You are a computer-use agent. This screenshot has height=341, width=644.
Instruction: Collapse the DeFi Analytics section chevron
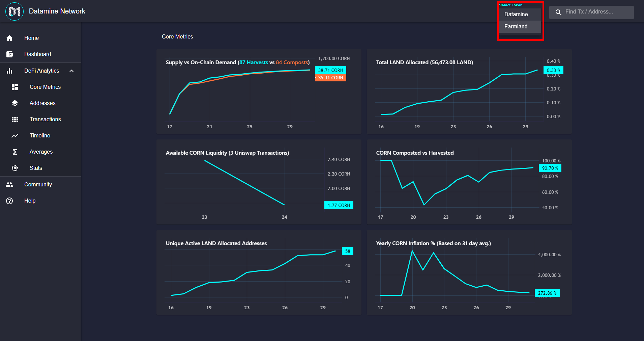71,71
